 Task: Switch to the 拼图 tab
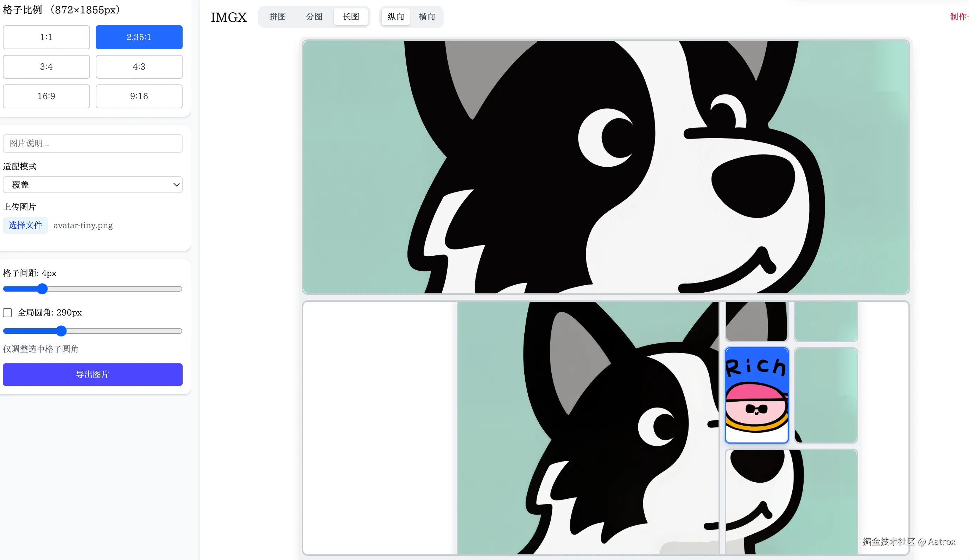click(277, 17)
